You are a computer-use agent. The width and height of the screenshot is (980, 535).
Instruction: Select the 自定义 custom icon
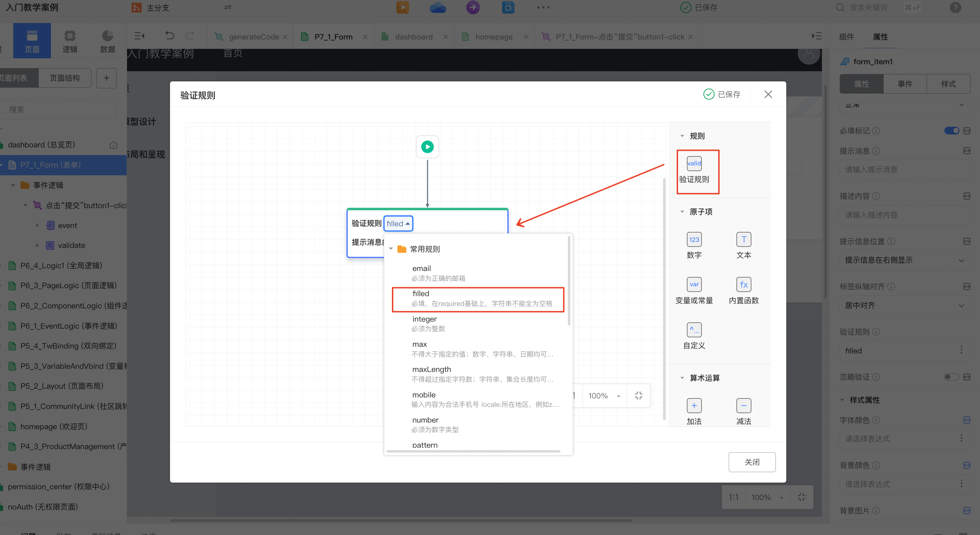694,330
